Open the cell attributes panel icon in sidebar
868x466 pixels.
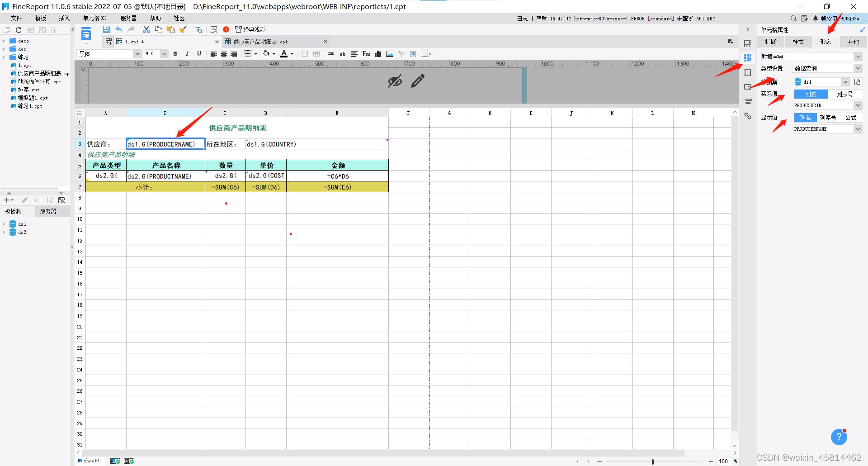(x=748, y=58)
